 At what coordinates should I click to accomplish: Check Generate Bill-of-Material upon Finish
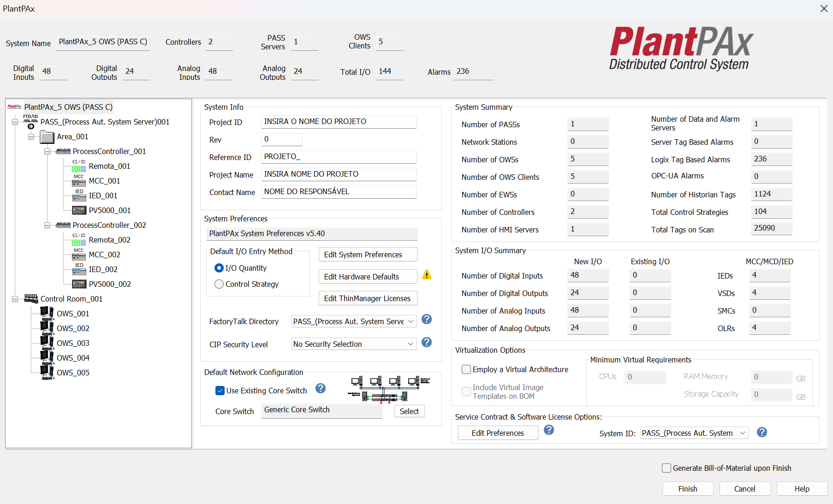(x=666, y=468)
